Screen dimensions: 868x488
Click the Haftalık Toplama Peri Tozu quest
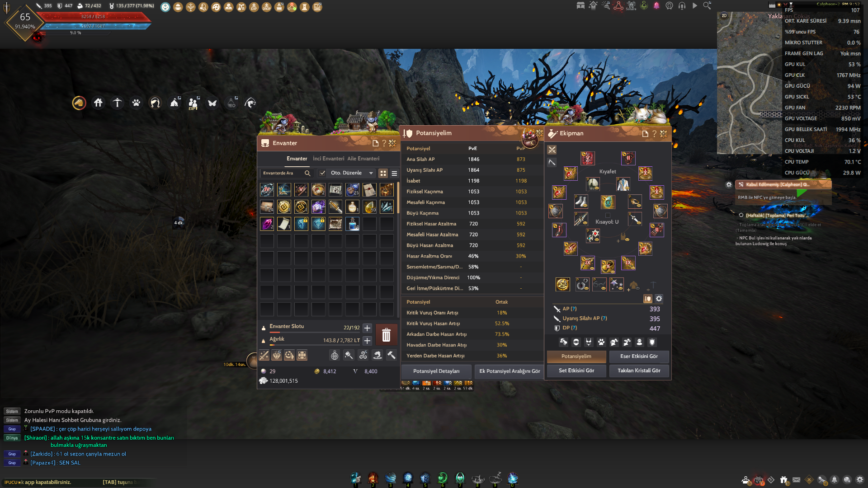point(777,216)
